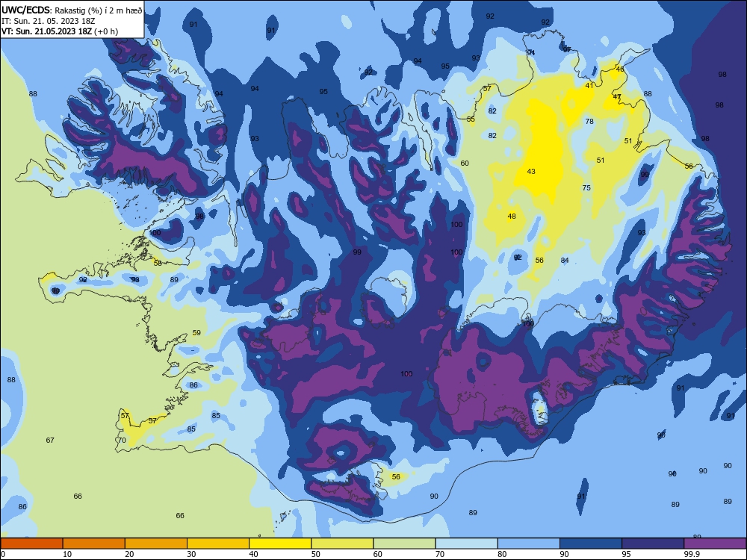747x560 pixels.
Task: Click the 'IT: Sun. 21. 05. 2023 18Z' line
Action: tap(48, 21)
